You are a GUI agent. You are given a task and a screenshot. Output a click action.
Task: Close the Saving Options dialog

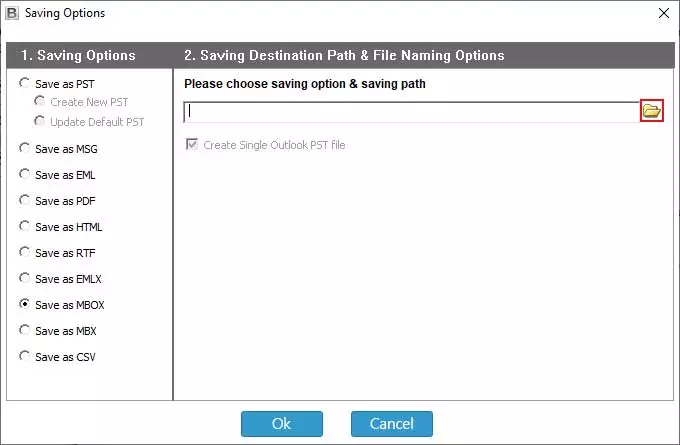click(663, 13)
